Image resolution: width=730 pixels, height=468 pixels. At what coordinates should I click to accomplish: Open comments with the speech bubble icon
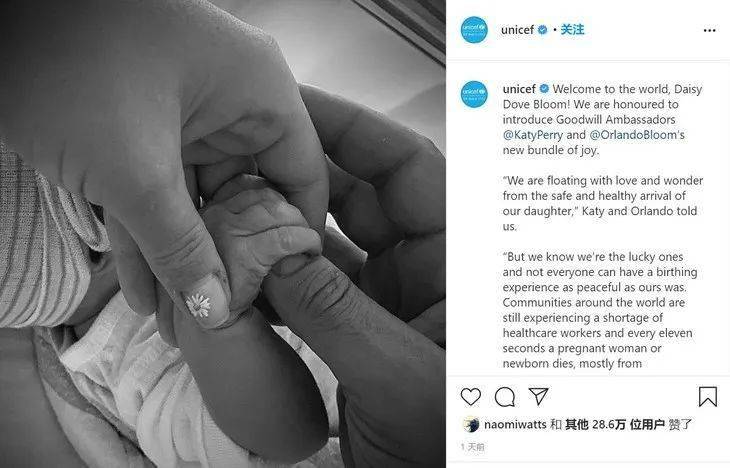click(x=505, y=397)
